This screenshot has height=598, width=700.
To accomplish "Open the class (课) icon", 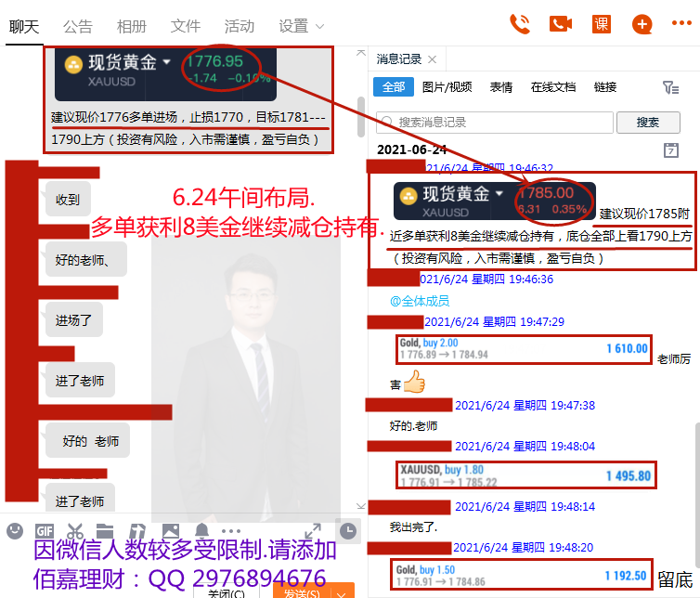I will 602,24.
